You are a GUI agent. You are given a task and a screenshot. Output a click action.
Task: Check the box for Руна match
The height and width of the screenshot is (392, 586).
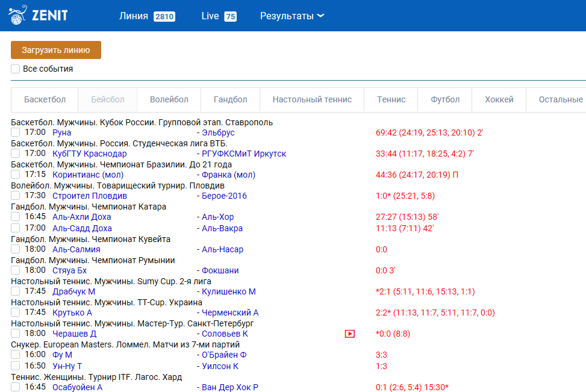(x=15, y=132)
